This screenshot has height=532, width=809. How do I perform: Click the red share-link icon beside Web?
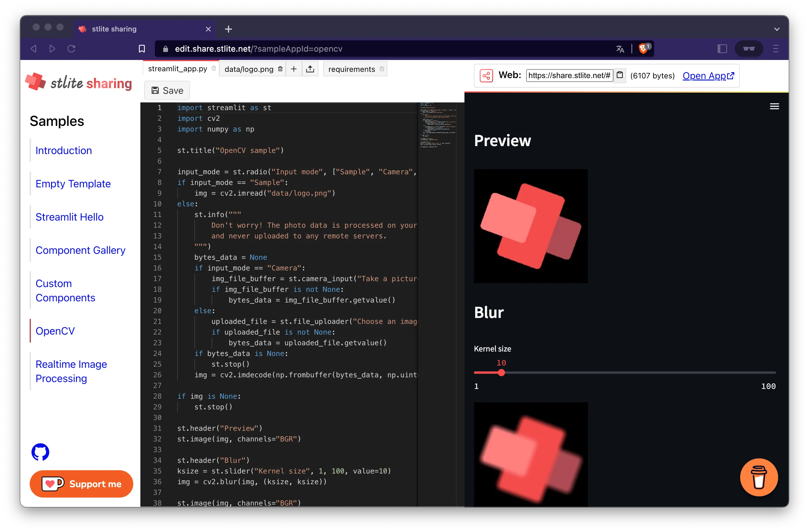486,75
